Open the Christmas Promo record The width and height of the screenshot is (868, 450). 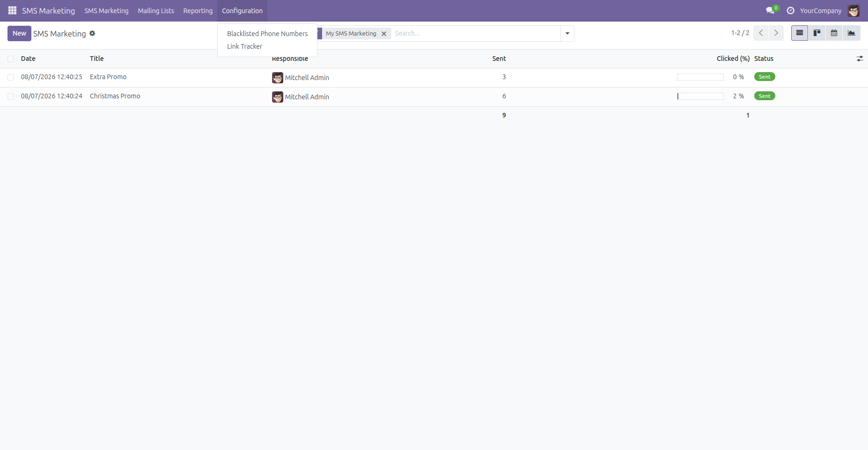(115, 96)
